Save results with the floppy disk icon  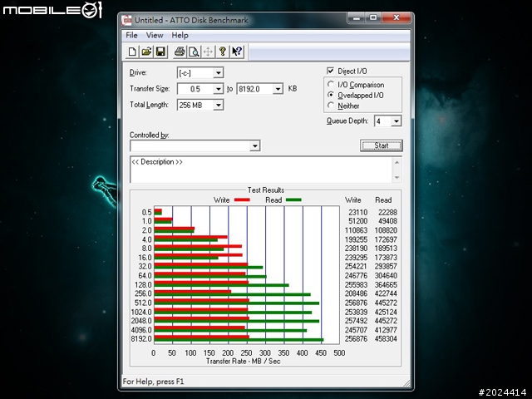click(x=160, y=52)
